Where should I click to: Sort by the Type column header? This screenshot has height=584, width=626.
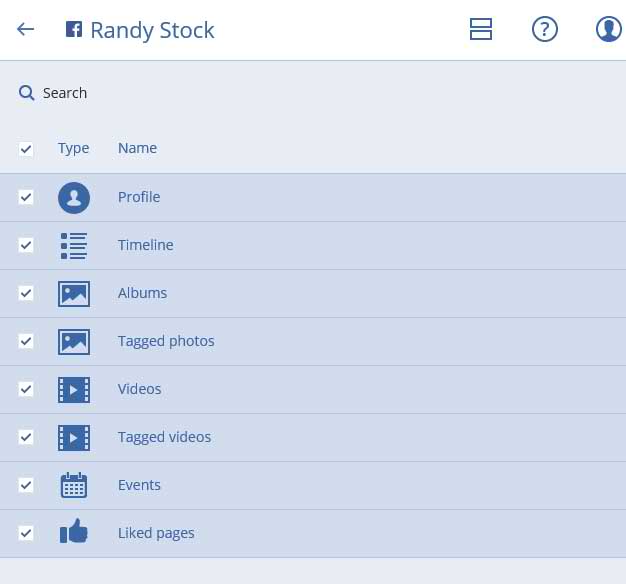(x=73, y=148)
